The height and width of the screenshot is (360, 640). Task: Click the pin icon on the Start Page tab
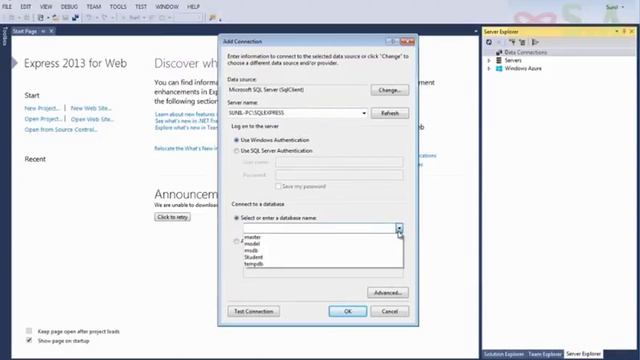point(43,31)
